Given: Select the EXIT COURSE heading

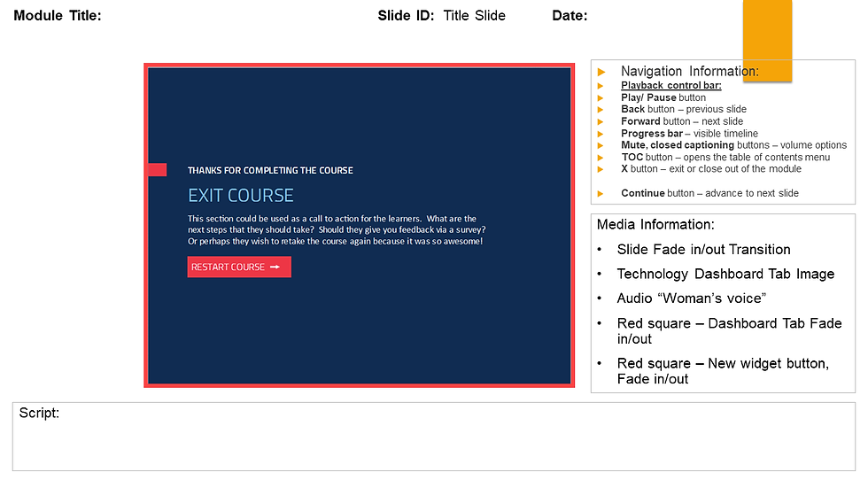Looking at the screenshot, I should 241,196.
